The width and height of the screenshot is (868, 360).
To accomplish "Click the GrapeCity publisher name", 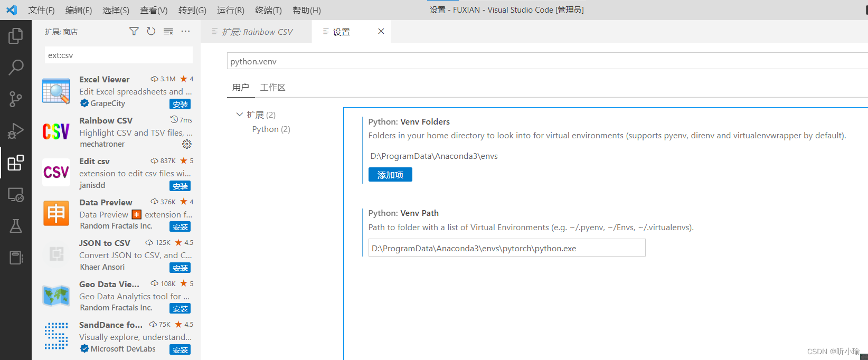I will pyautogui.click(x=108, y=103).
